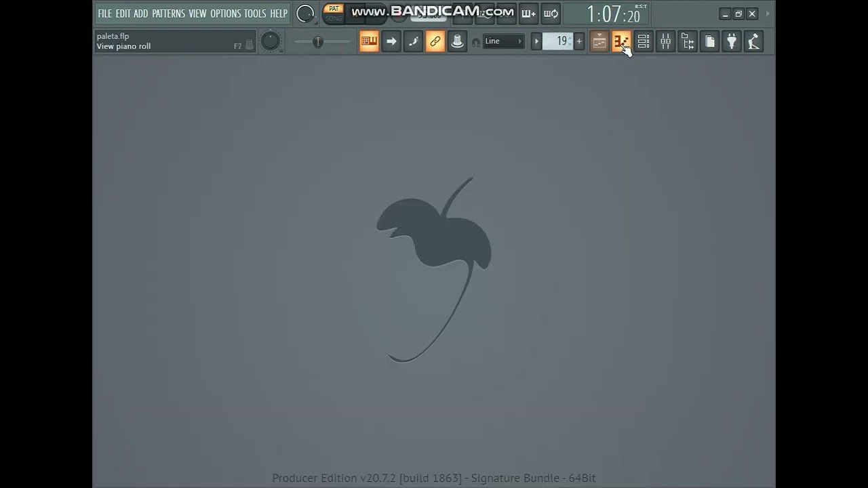Toggle the auto scroll arrow button
The height and width of the screenshot is (488, 868).
coord(391,41)
